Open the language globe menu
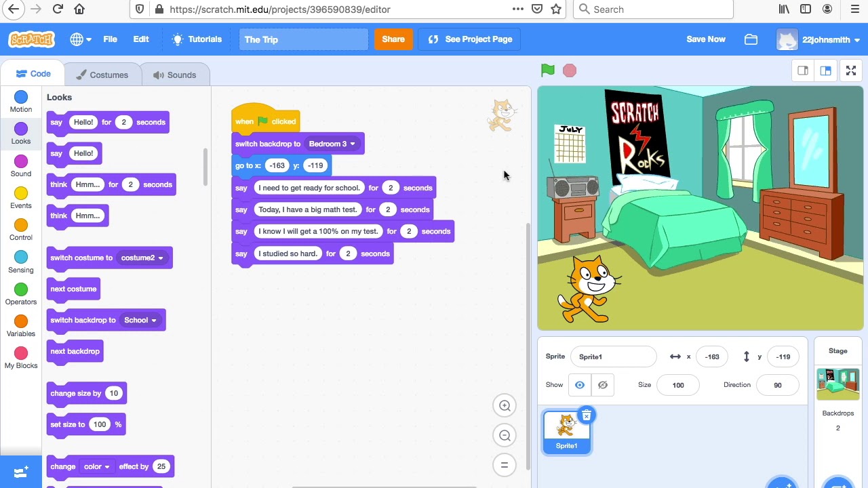 click(x=80, y=39)
